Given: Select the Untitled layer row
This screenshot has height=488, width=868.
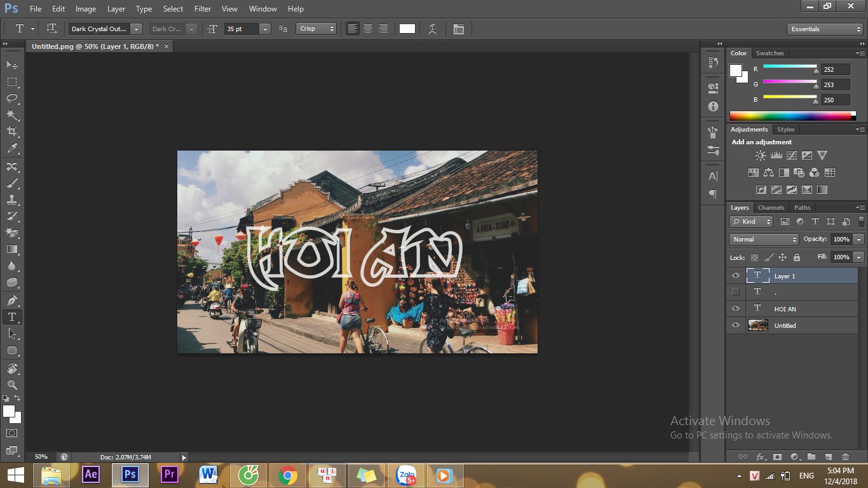Looking at the screenshot, I should (x=792, y=325).
